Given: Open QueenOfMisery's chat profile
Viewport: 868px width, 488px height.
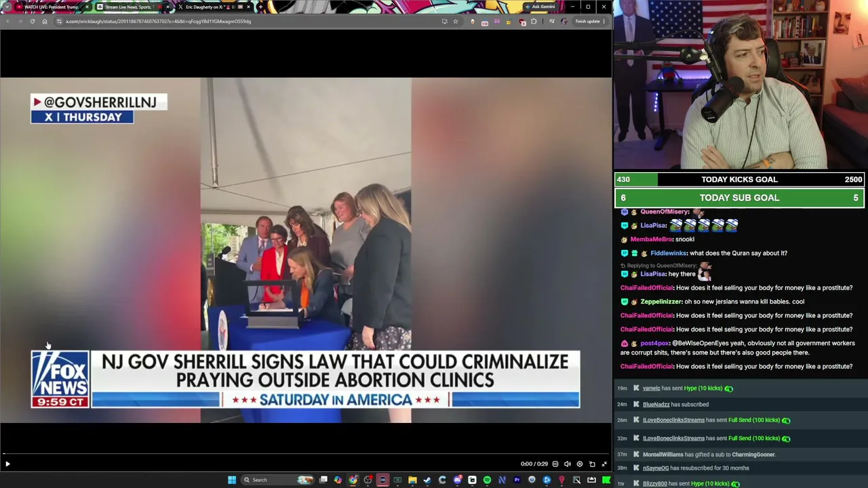Looking at the screenshot, I should 665,211.
